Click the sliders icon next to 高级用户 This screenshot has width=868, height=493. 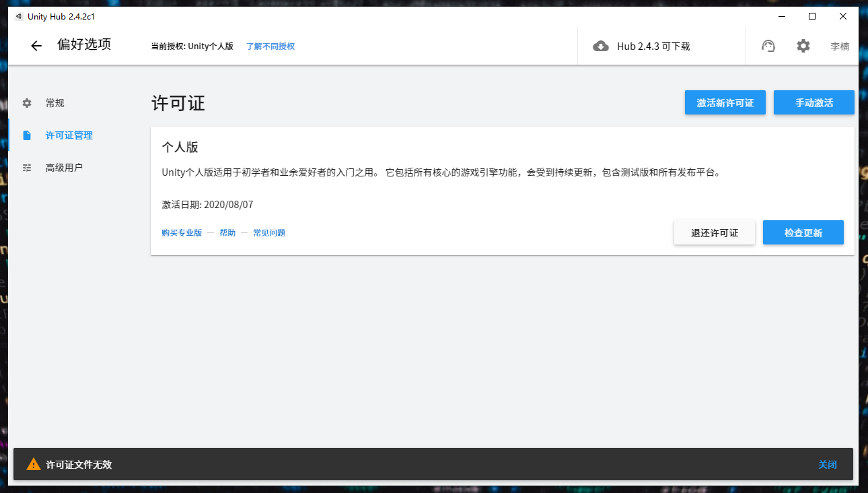coord(26,167)
